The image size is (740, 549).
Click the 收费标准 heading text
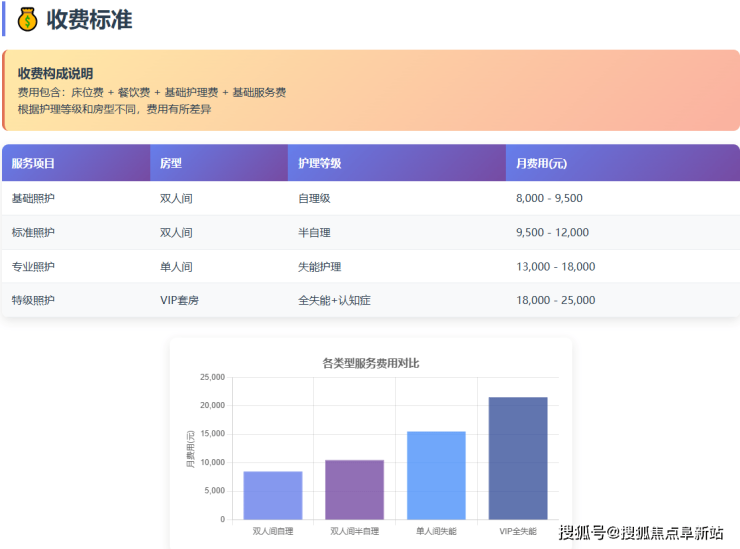pos(89,19)
